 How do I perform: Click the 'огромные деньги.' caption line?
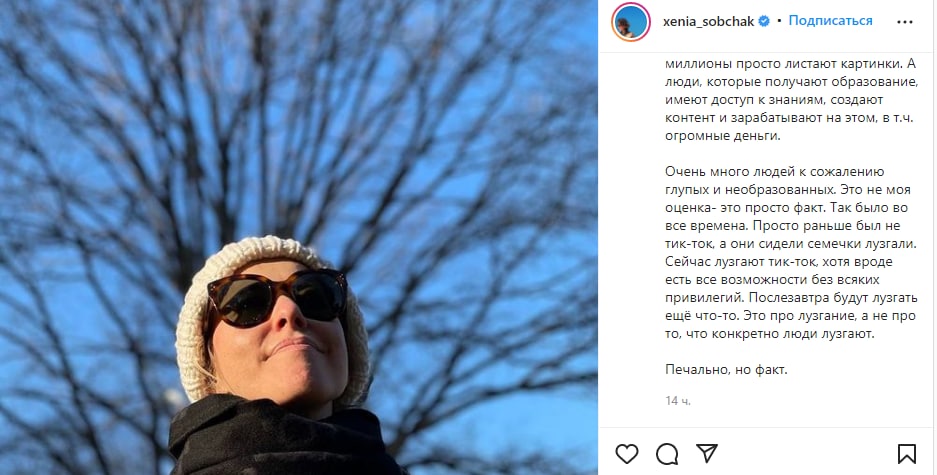tap(722, 136)
